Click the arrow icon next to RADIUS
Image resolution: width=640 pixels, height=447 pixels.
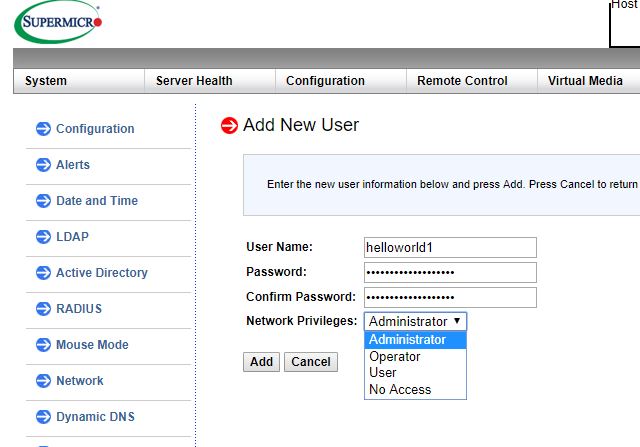43,309
